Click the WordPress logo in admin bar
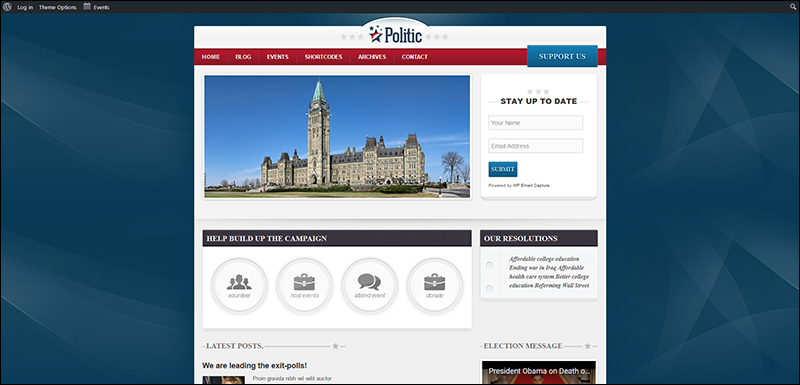Image resolution: width=800 pixels, height=385 pixels. point(7,7)
